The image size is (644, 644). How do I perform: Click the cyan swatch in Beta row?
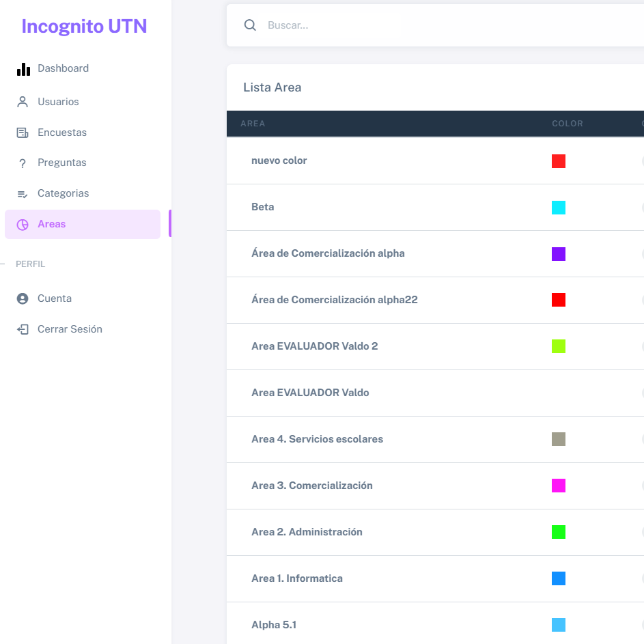tap(559, 208)
